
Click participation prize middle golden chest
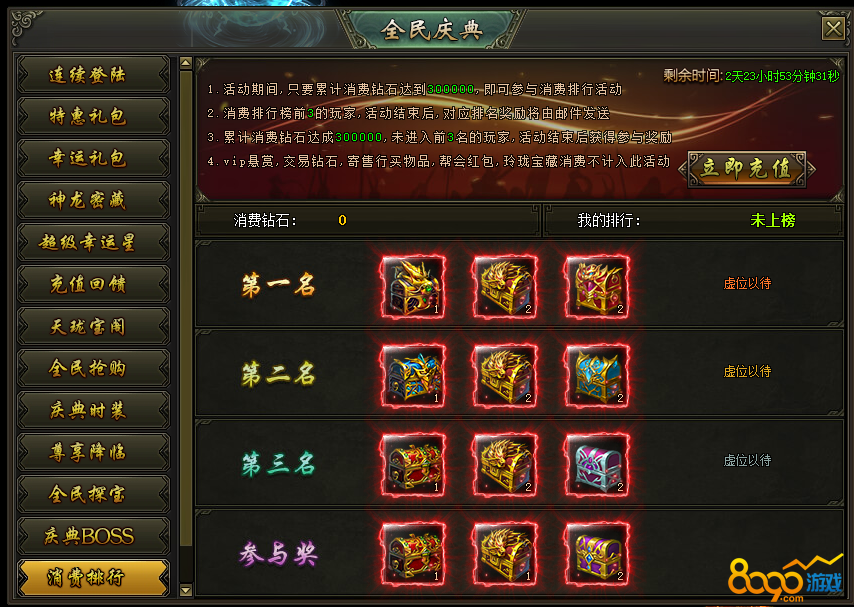(x=505, y=554)
